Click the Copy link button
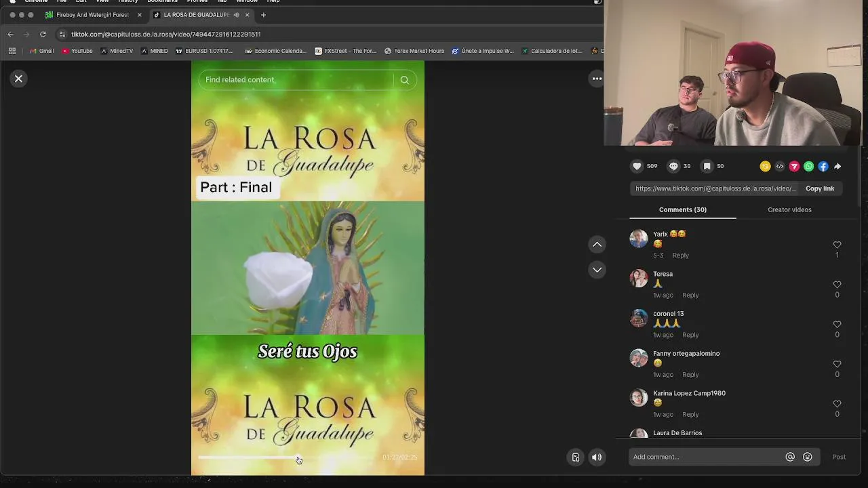Viewport: 868px width, 488px height. point(820,188)
